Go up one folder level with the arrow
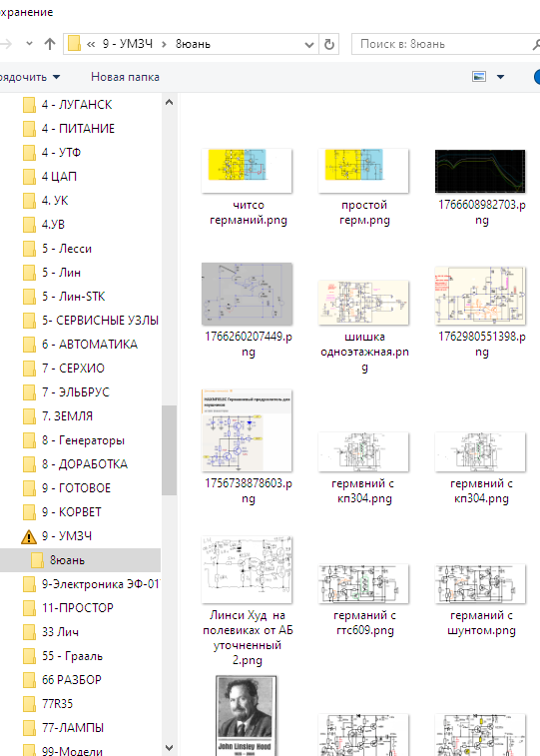The width and height of the screenshot is (540, 756). coord(50,44)
